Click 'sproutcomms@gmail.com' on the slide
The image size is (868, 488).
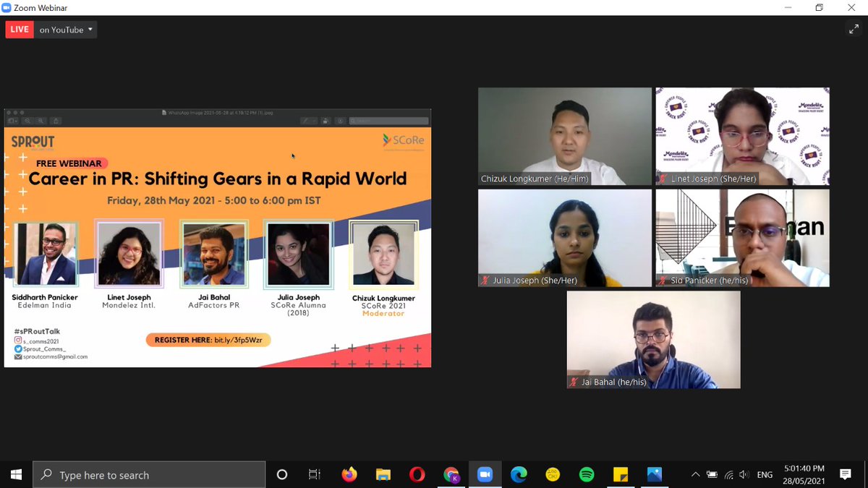point(55,356)
